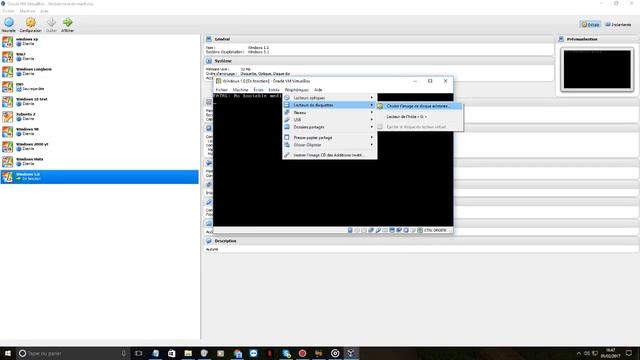This screenshot has height=360, width=640.
Task: Click the network icon beside Réseau
Action: [x=287, y=113]
